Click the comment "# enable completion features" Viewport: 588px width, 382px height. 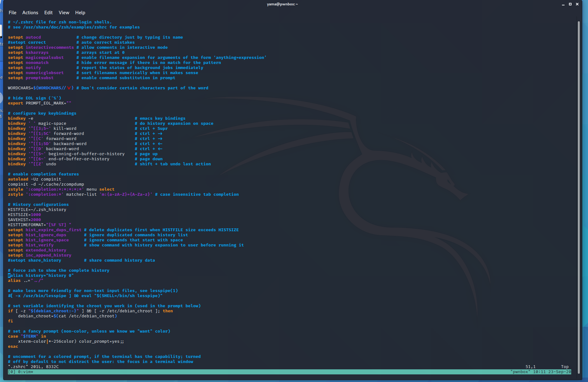pos(43,174)
